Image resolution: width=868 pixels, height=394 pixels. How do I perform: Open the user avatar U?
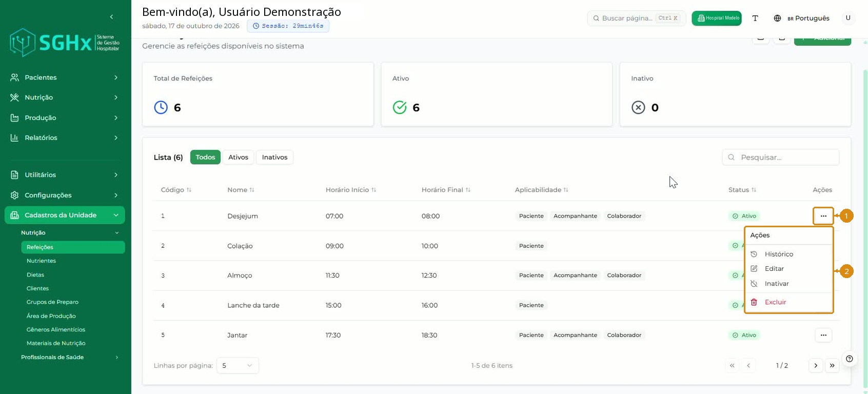point(848,18)
